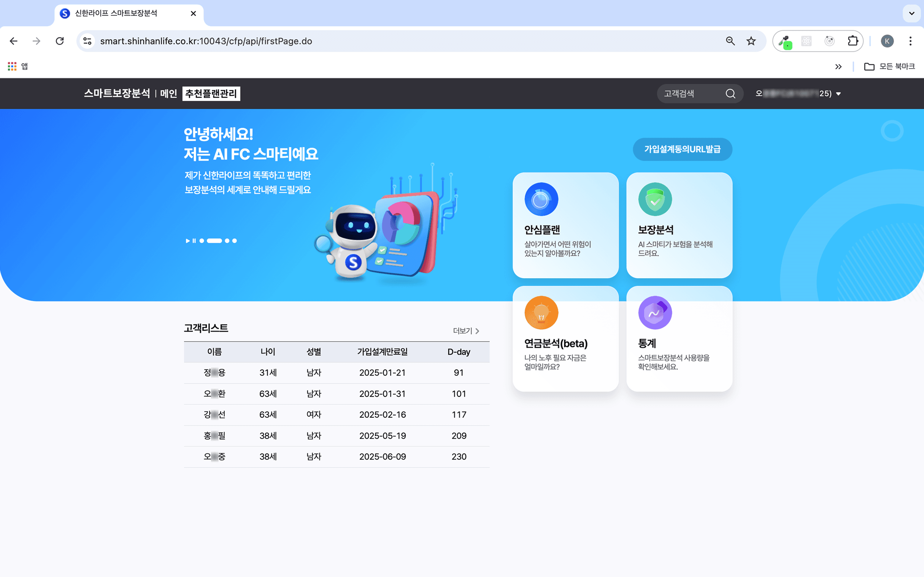Reload the current page
Screen dimensions: 924x577
tap(60, 41)
